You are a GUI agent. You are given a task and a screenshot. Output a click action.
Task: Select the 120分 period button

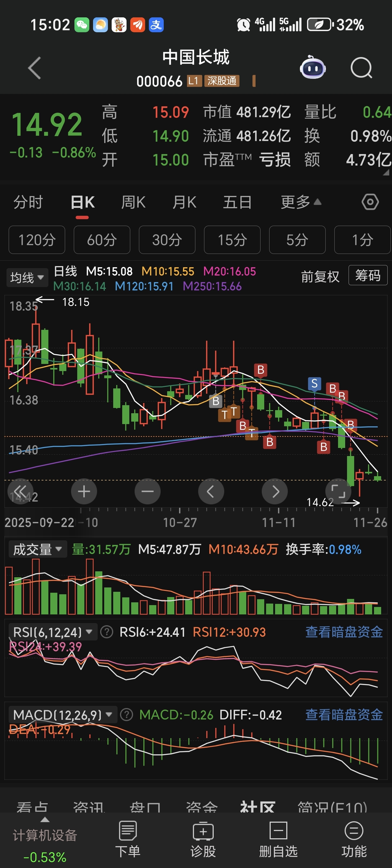(x=37, y=240)
